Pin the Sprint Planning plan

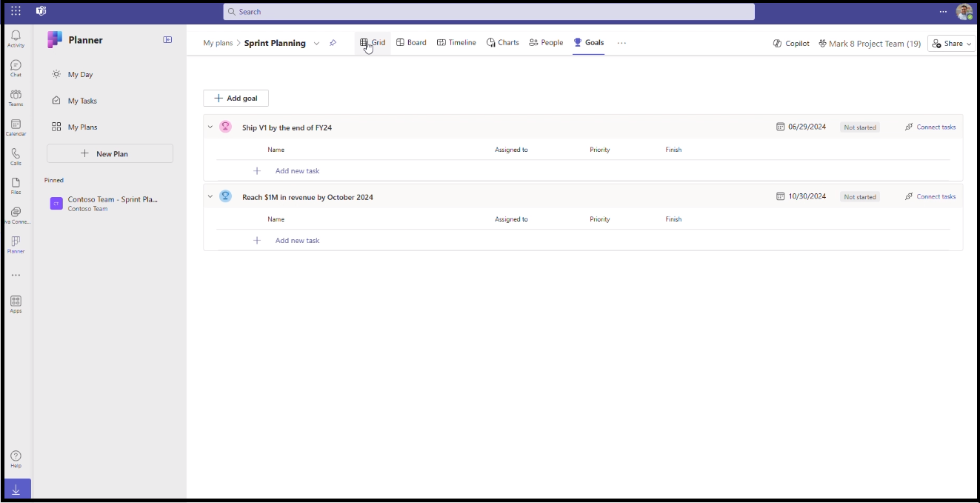click(333, 43)
